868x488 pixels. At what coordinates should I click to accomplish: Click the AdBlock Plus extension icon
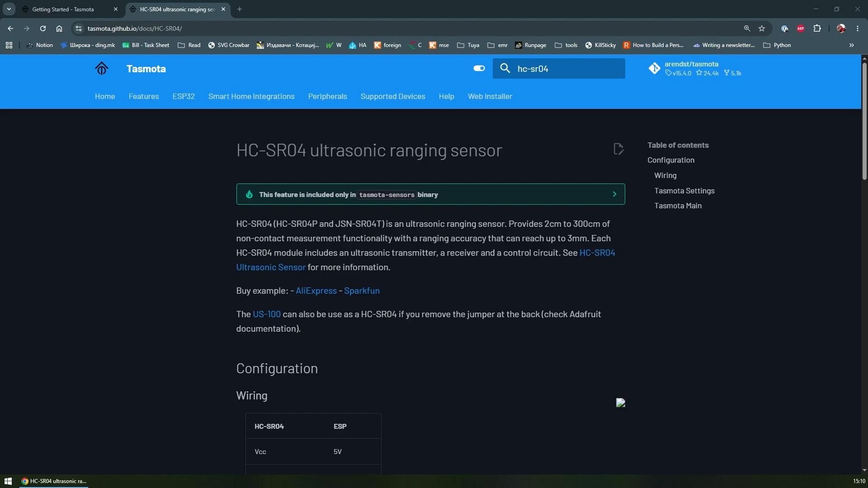click(x=801, y=28)
